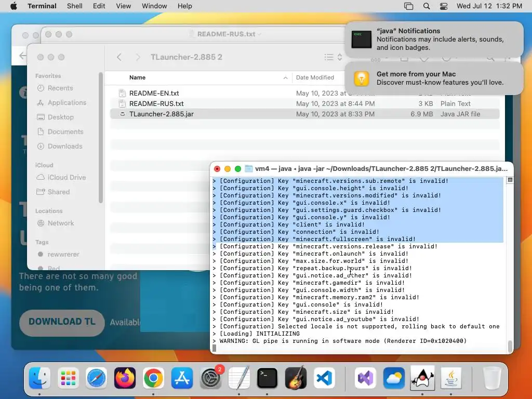Click the Finder sidebar scrollbar

(101, 137)
